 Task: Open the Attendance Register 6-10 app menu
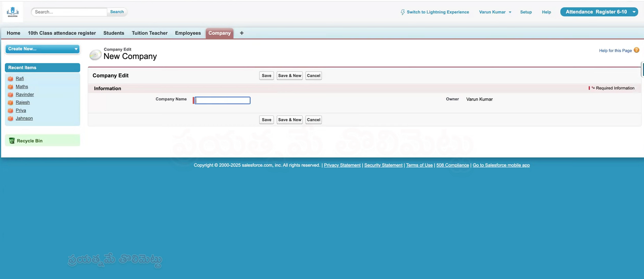click(x=599, y=12)
